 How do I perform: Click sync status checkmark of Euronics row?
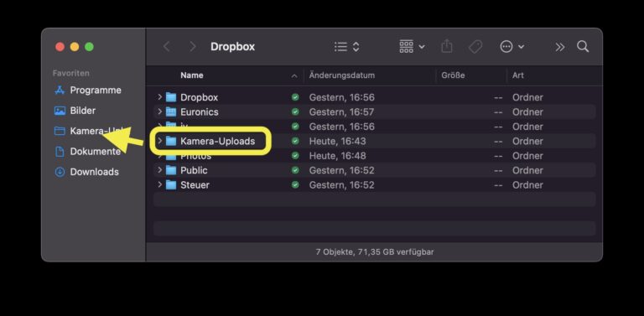coord(295,111)
